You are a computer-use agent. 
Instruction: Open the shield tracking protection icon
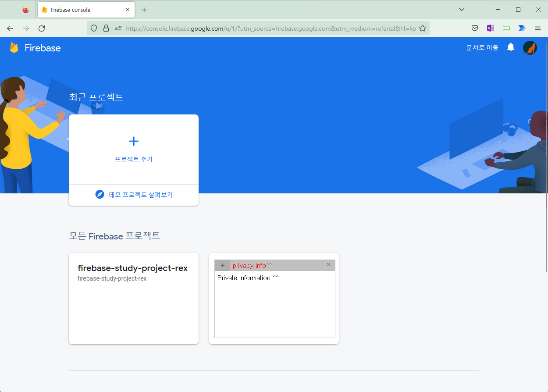(93, 28)
